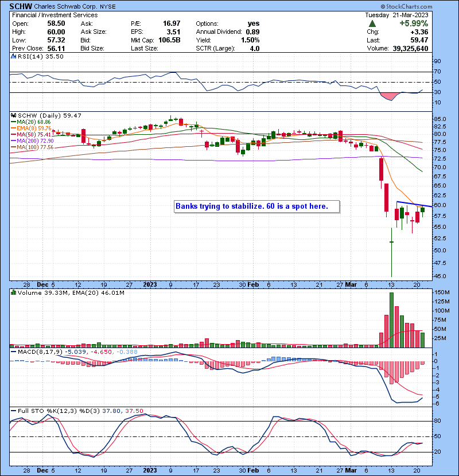Click the Volume value 39,325,640
459x476 pixels.
click(x=410, y=48)
